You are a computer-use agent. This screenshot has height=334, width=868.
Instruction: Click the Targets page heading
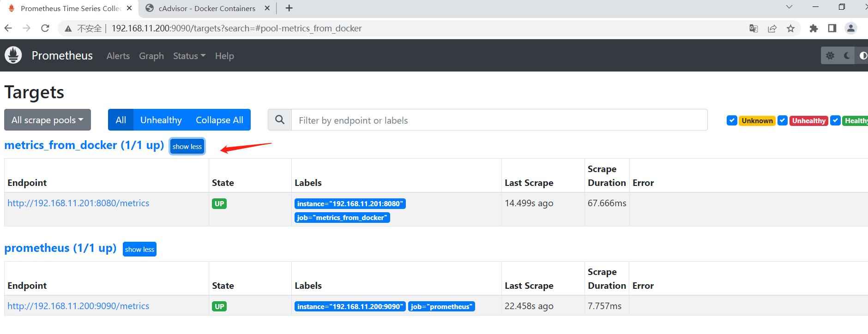click(34, 92)
